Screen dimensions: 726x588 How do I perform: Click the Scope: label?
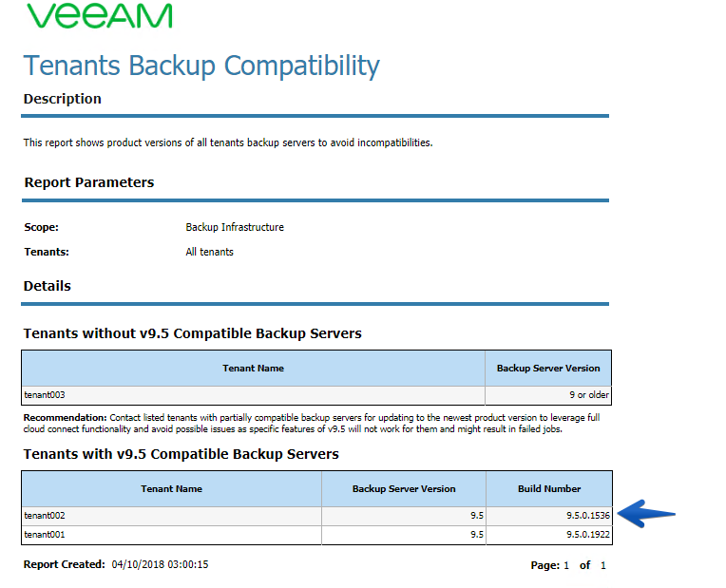[41, 227]
